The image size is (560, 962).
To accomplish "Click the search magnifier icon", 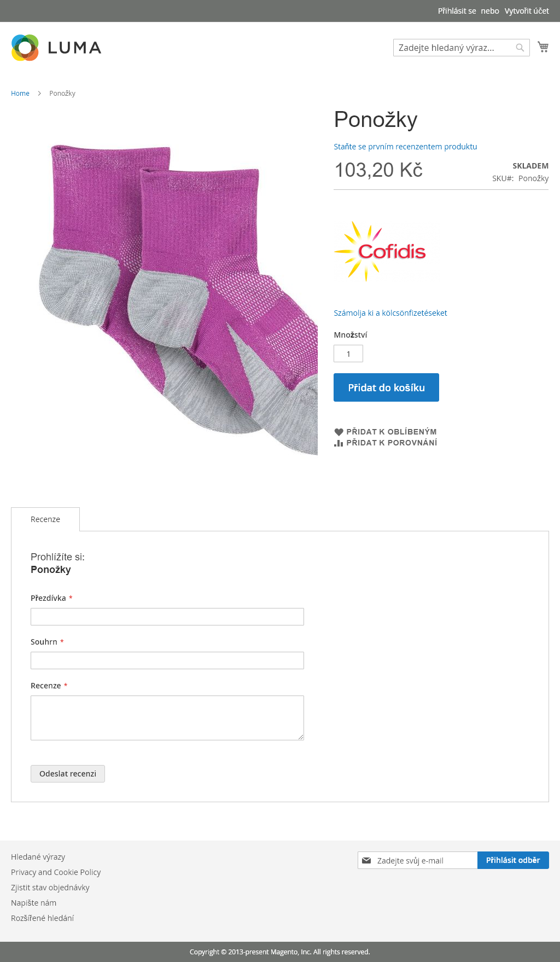I will point(520,48).
